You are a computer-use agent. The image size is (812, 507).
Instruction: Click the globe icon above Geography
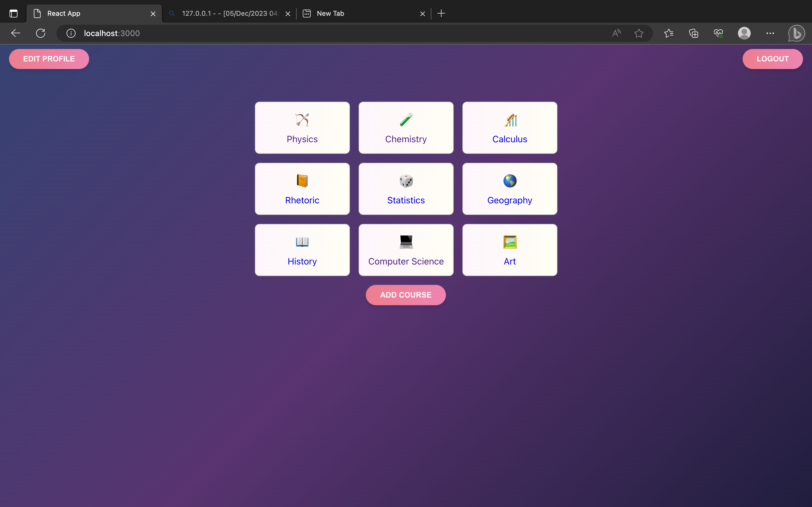coord(510,181)
